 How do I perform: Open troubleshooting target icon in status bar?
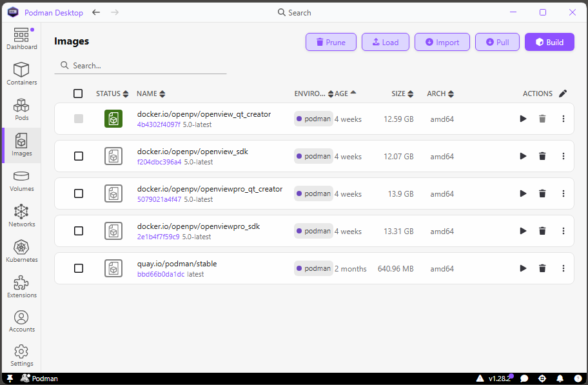[x=542, y=379]
